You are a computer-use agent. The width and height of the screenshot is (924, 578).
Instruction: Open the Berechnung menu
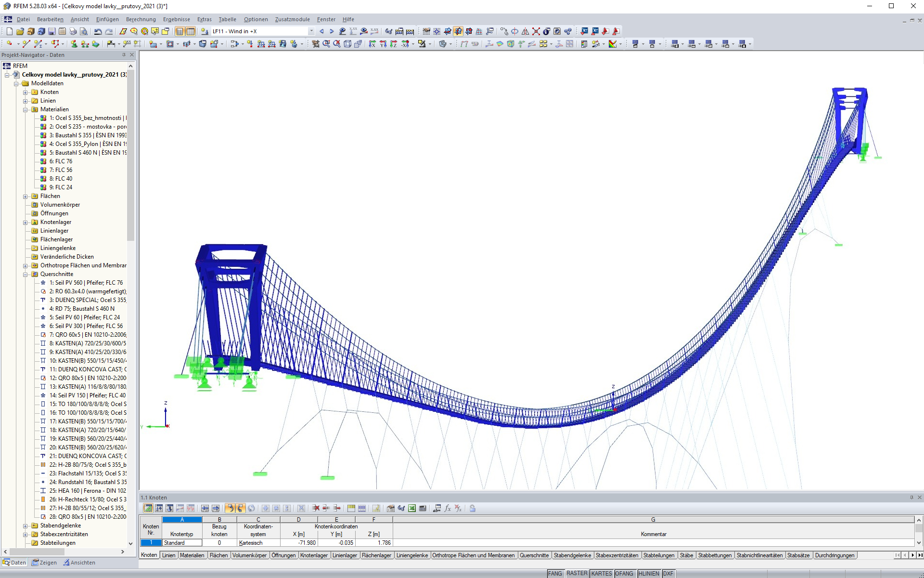click(x=141, y=19)
